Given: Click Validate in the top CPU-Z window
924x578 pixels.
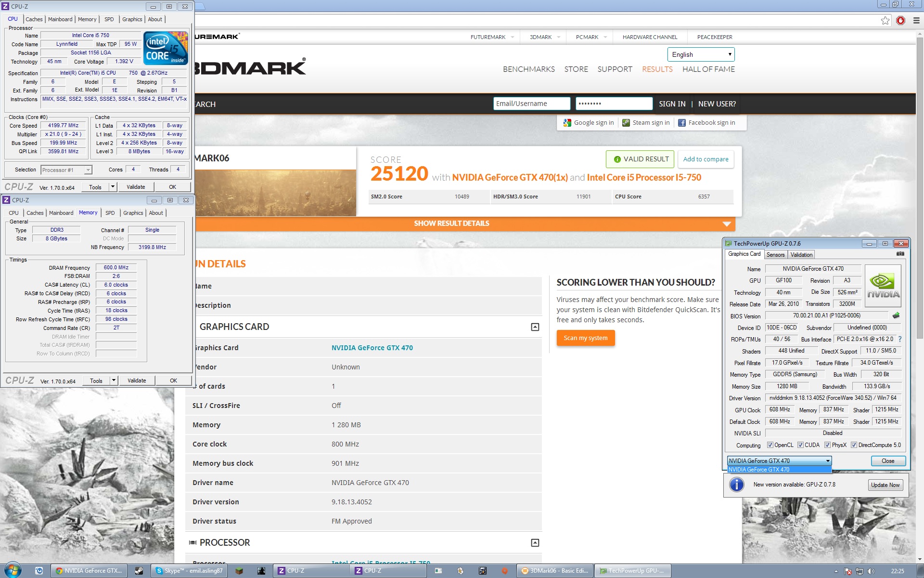Looking at the screenshot, I should [x=136, y=187].
